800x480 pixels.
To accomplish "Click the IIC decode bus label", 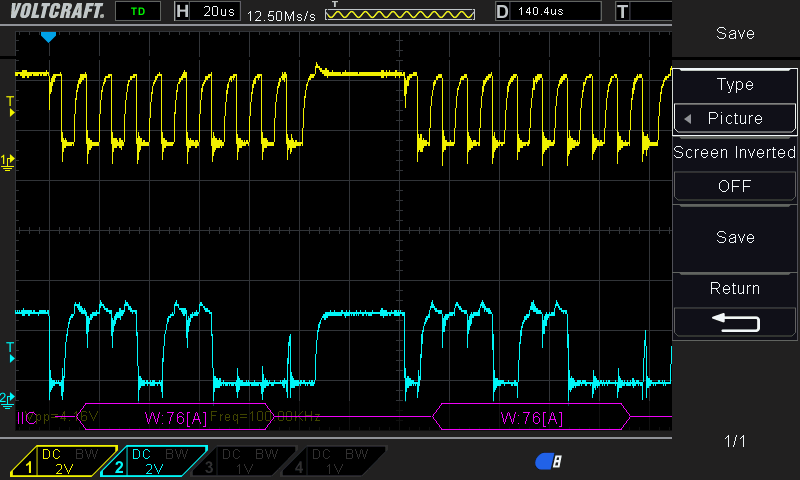I will coord(27,416).
